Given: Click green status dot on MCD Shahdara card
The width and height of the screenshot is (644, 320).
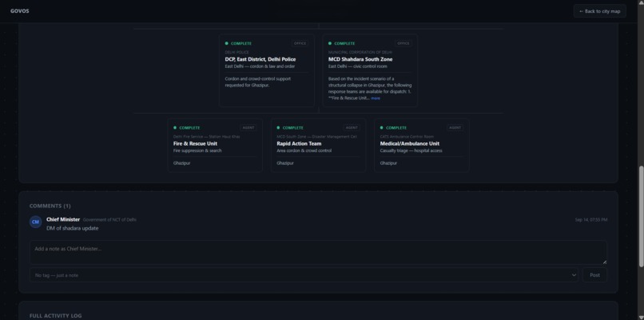Looking at the screenshot, I should 330,43.
